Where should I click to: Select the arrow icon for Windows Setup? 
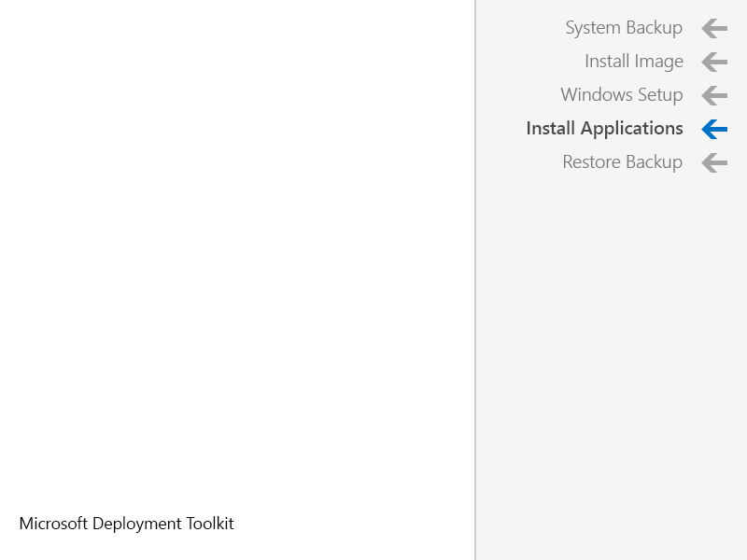click(714, 96)
